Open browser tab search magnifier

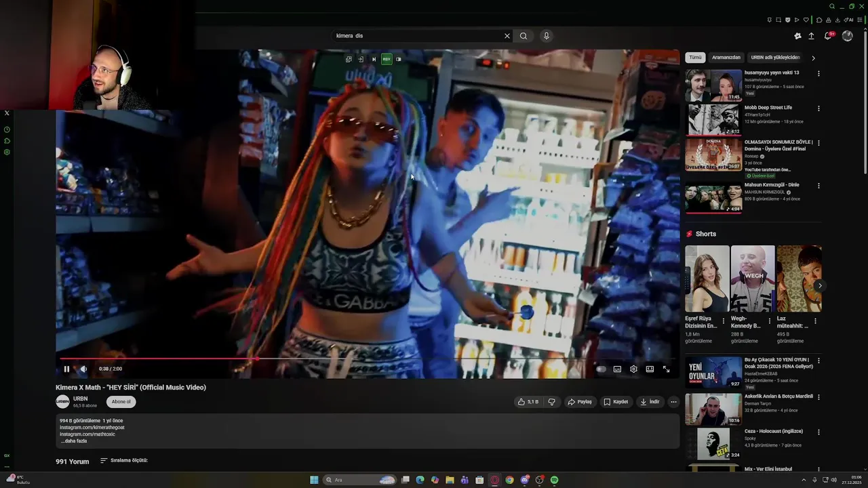pyautogui.click(x=832, y=6)
